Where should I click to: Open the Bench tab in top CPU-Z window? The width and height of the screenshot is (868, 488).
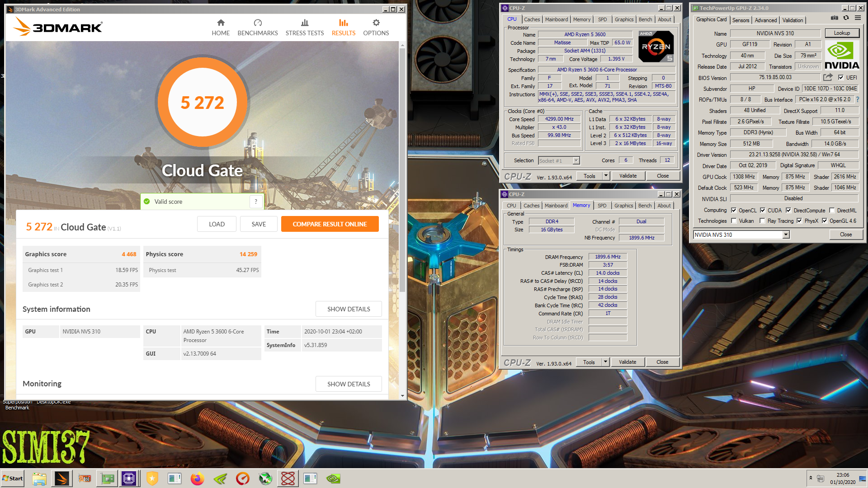pos(645,19)
